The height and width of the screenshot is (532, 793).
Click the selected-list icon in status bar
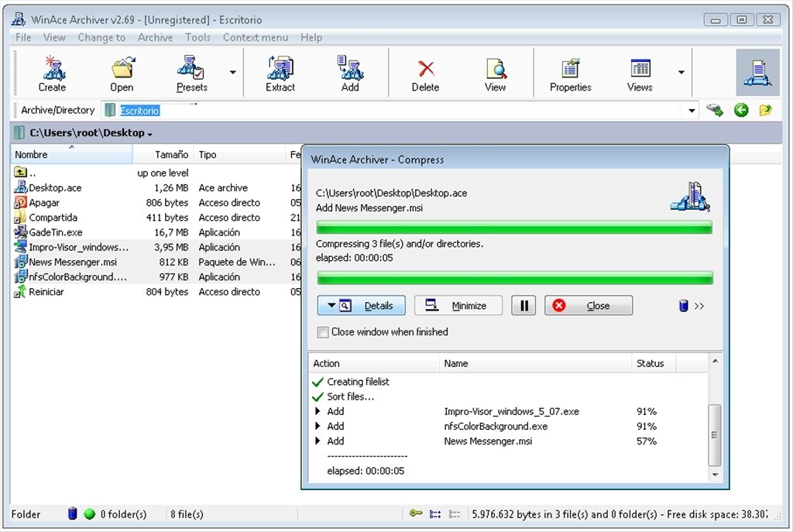coord(435,513)
